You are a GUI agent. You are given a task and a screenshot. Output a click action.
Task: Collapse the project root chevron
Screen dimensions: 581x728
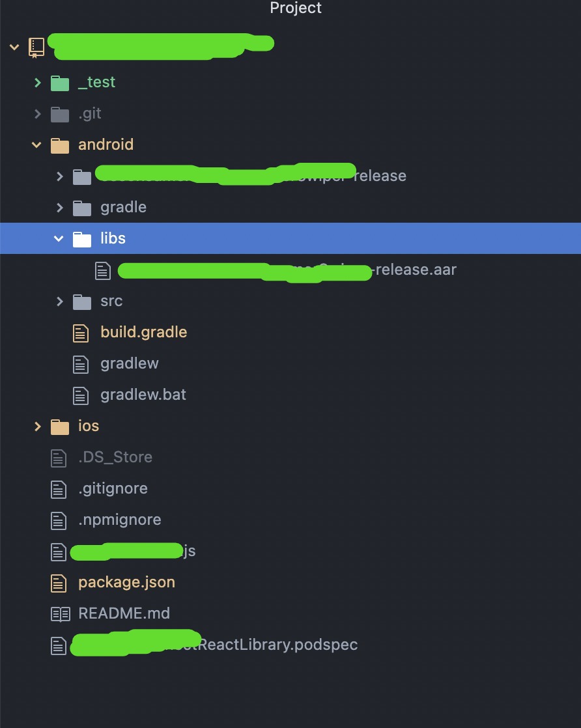click(x=14, y=47)
